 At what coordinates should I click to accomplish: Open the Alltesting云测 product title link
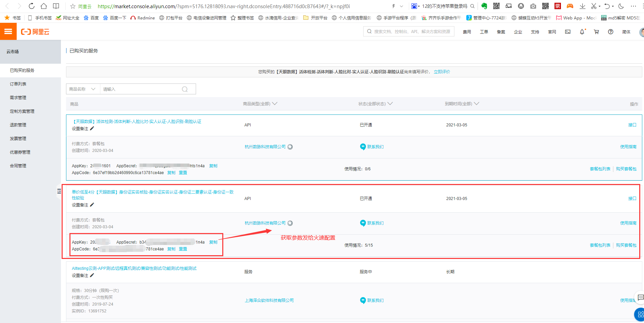coord(134,268)
